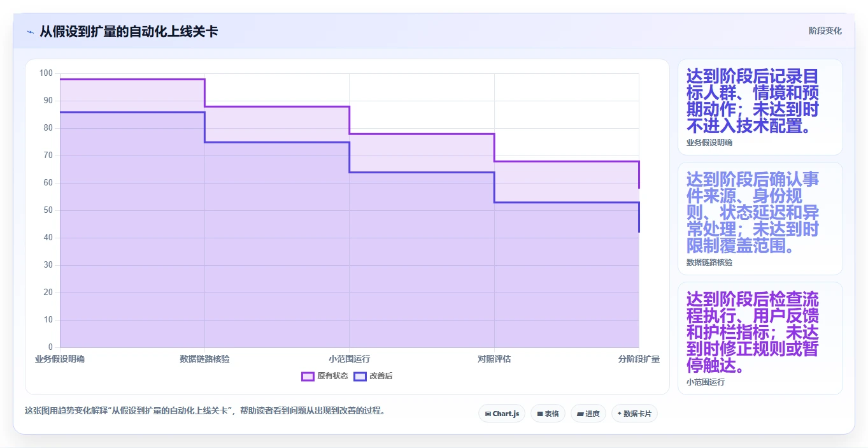Click the y-axis value 100
The width and height of the screenshot is (868, 448).
pos(46,73)
